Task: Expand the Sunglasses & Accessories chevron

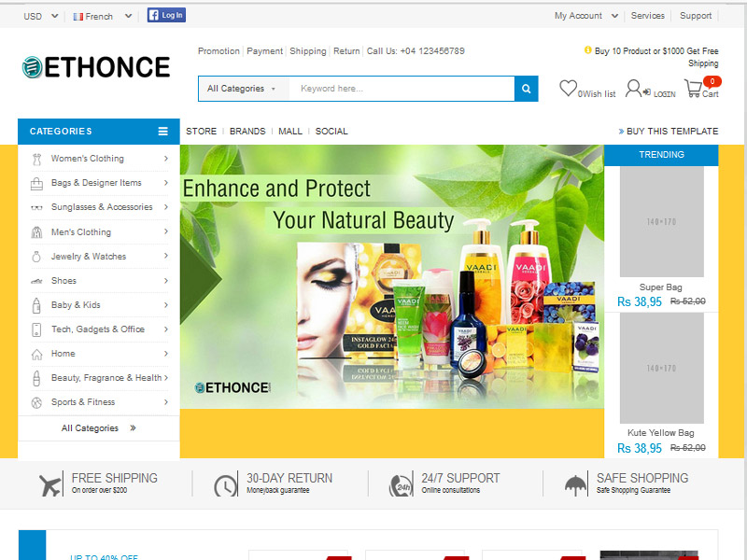Action: point(166,206)
